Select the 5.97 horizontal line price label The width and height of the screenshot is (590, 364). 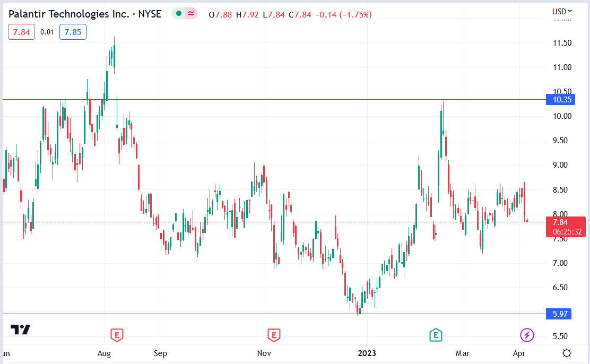(x=559, y=314)
